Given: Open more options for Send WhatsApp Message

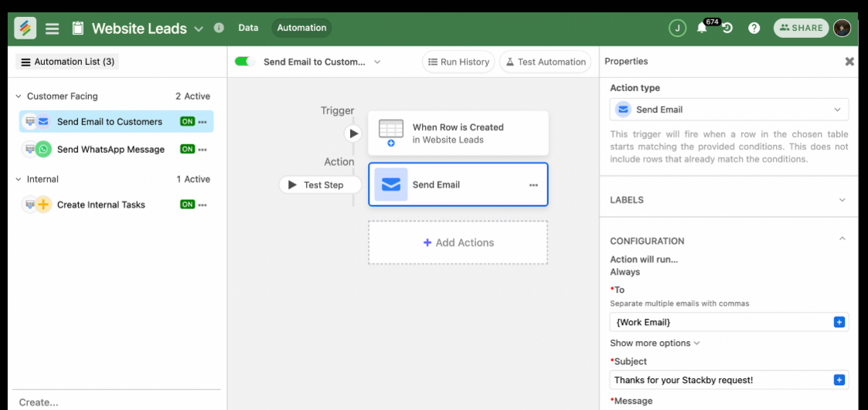Looking at the screenshot, I should click(x=203, y=149).
